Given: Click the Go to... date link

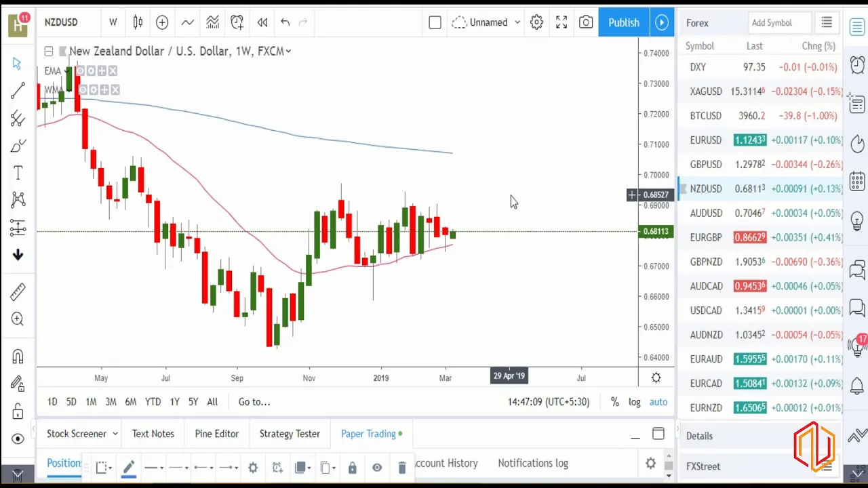Looking at the screenshot, I should tap(254, 402).
